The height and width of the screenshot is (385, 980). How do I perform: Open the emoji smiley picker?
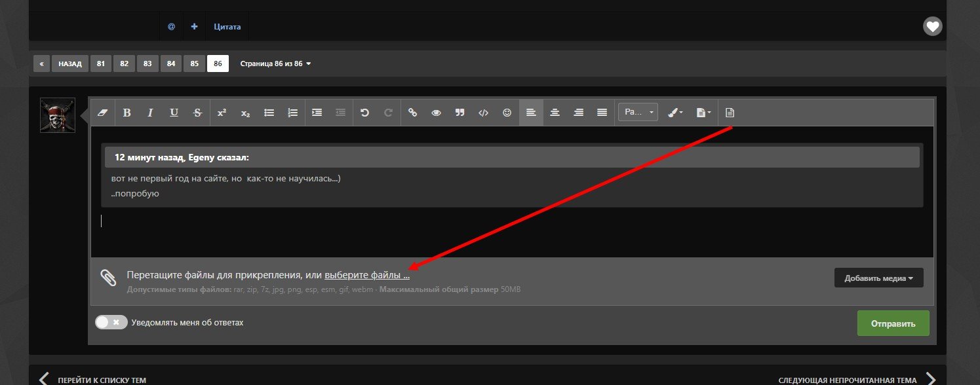coord(507,113)
